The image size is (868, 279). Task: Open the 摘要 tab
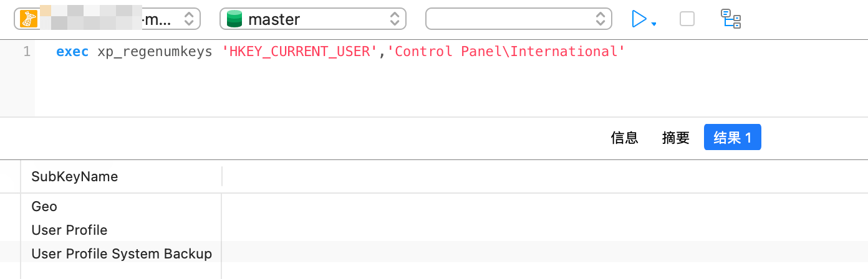[676, 138]
